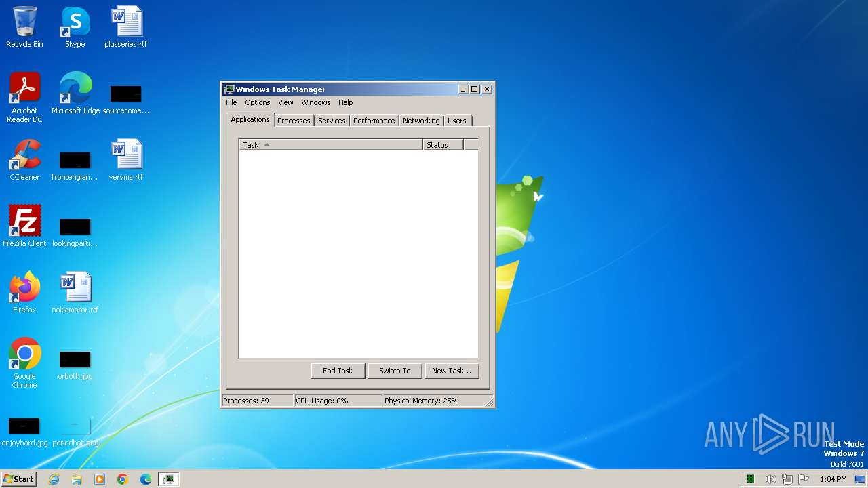
Task: Open the Recycle Bin desktop icon
Action: [x=24, y=27]
